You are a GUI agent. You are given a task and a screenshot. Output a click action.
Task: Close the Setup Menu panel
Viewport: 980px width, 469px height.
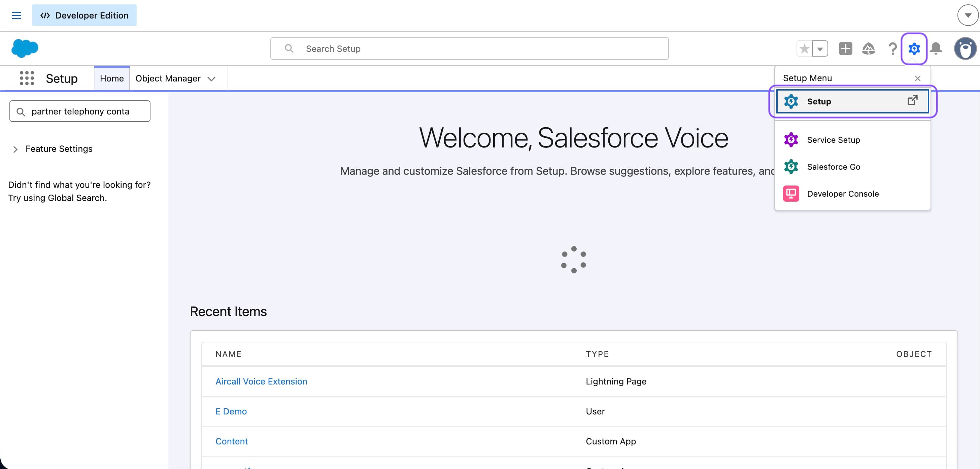pyautogui.click(x=918, y=78)
